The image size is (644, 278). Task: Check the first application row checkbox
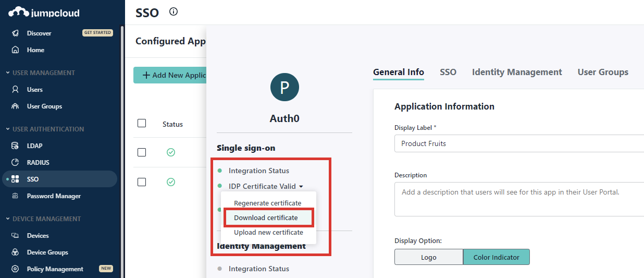pos(142,152)
